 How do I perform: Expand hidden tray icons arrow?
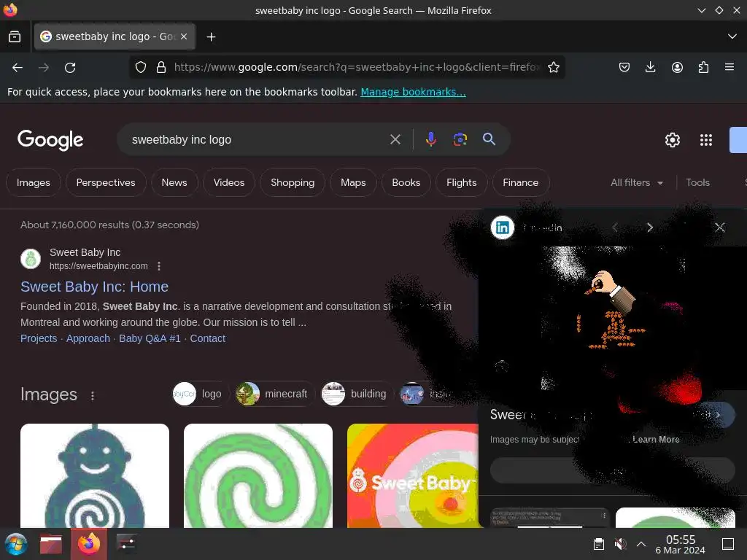point(641,544)
